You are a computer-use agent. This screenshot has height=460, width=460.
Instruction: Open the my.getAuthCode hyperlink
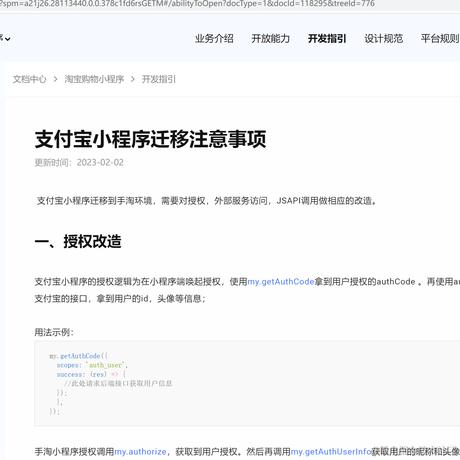281,282
